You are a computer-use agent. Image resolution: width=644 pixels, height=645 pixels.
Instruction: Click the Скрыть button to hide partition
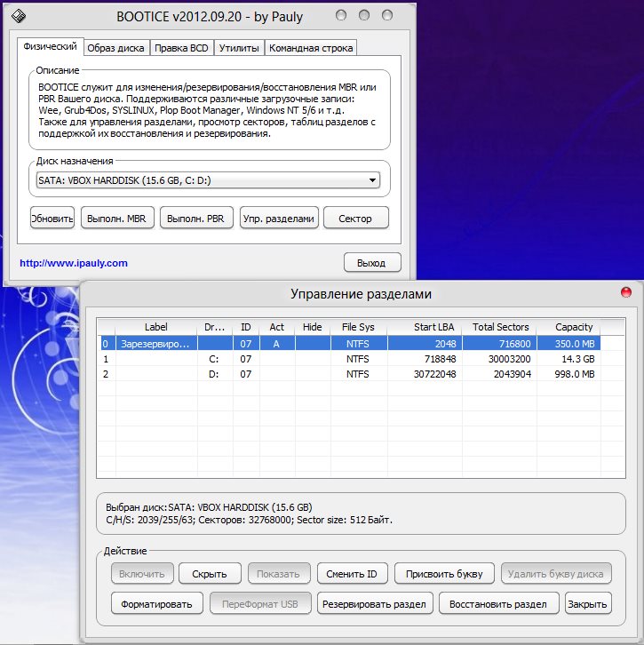pyautogui.click(x=210, y=574)
